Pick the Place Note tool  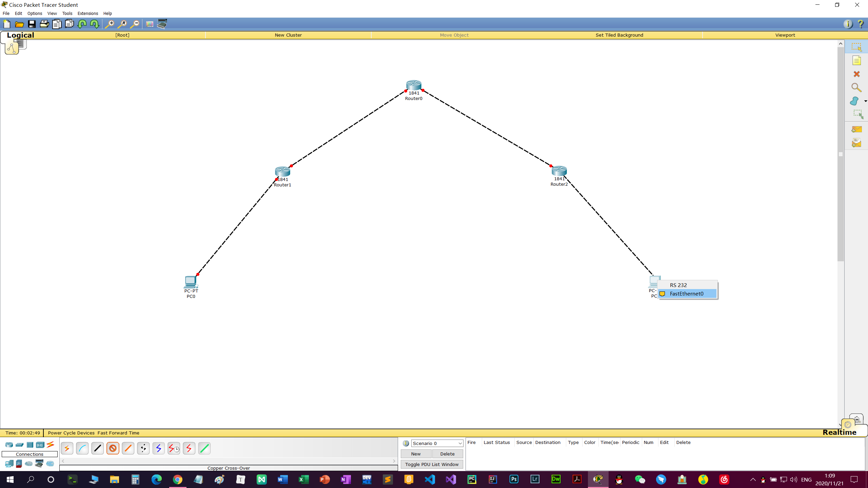click(x=856, y=61)
